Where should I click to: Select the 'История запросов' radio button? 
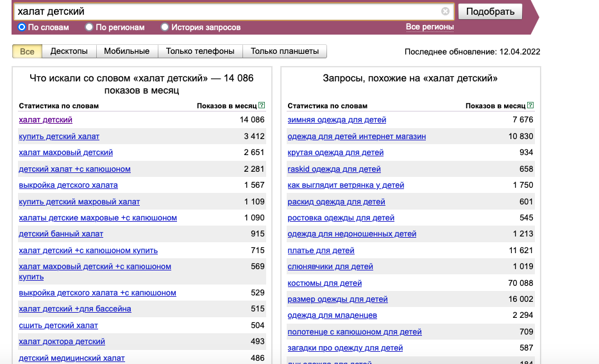[x=165, y=27]
